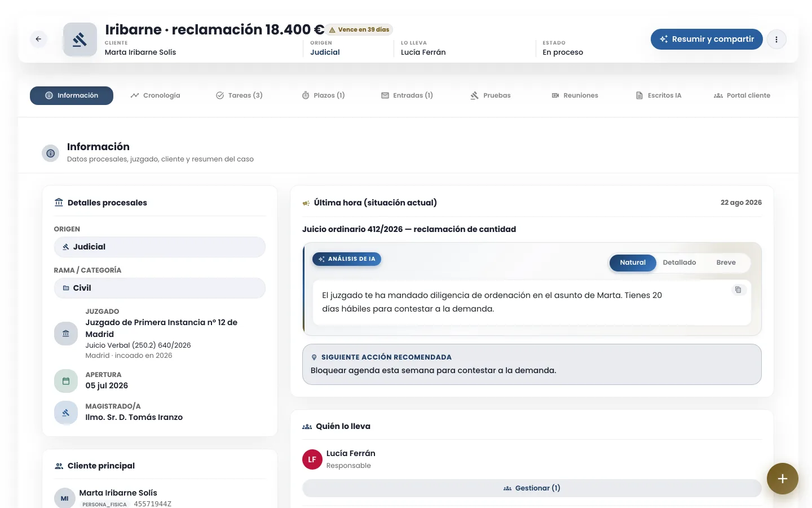The image size is (812, 508).
Task: Click the Gestionar (1) button
Action: (x=532, y=488)
